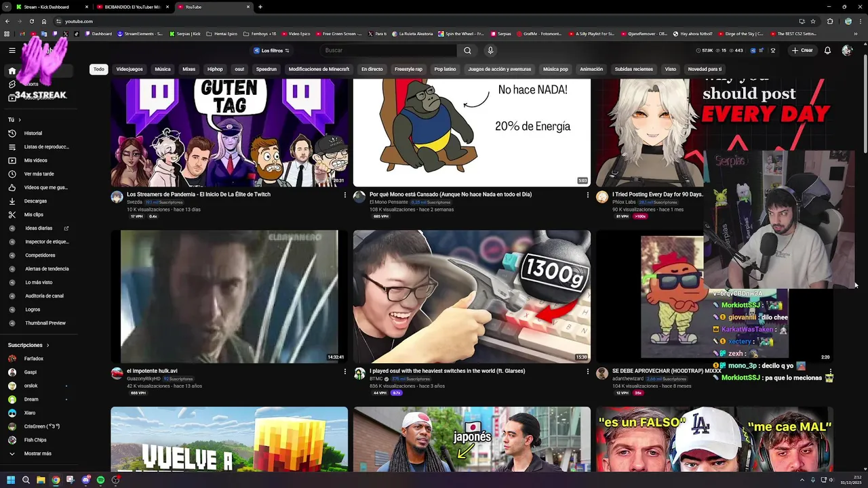Switch to Stream - Kick Dashboard tab
The width and height of the screenshot is (868, 488).
pyautogui.click(x=47, y=7)
